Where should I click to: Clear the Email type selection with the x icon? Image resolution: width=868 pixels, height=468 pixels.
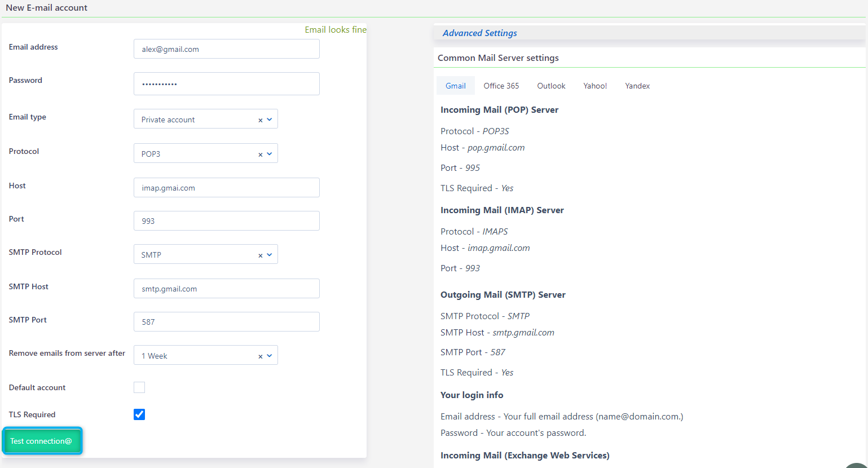tap(261, 120)
